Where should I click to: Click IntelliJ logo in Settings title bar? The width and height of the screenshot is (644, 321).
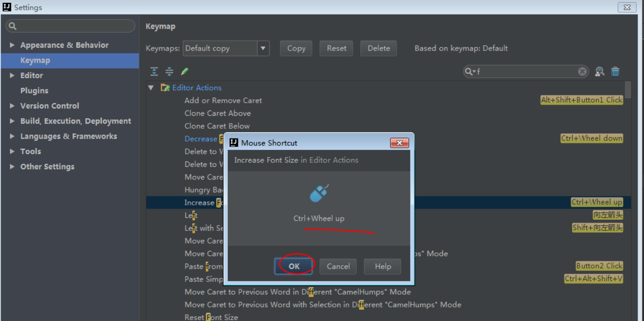pyautogui.click(x=7, y=7)
